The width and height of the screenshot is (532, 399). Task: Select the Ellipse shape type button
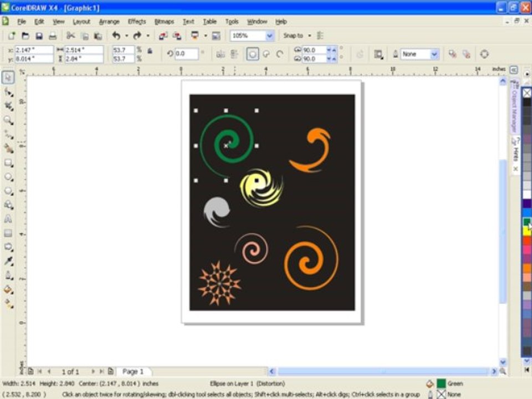pyautogui.click(x=253, y=54)
